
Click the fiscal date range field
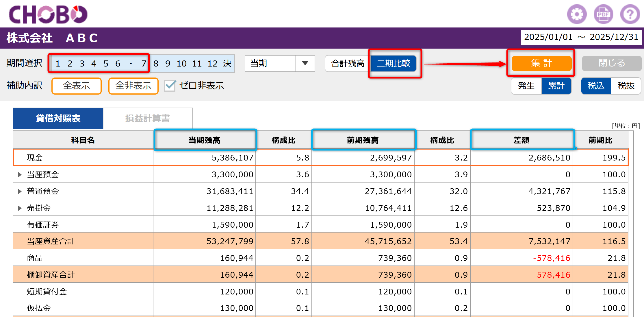click(581, 37)
